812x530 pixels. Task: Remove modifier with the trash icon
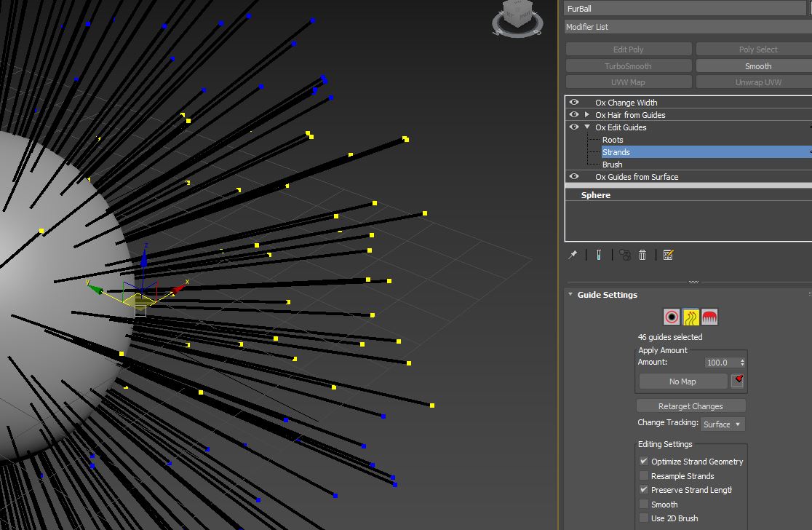click(642, 255)
